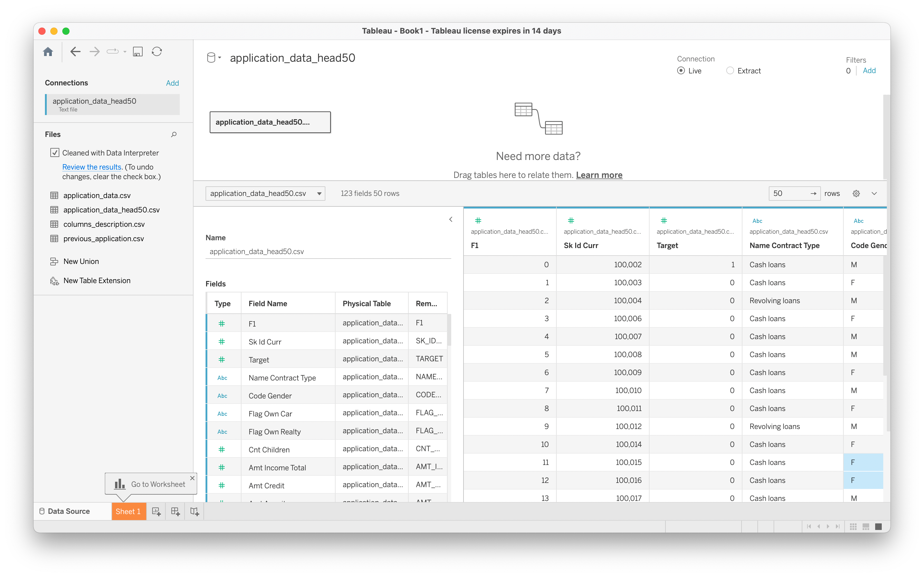Click Add next to Connections
The width and height of the screenshot is (924, 577).
pyautogui.click(x=172, y=83)
